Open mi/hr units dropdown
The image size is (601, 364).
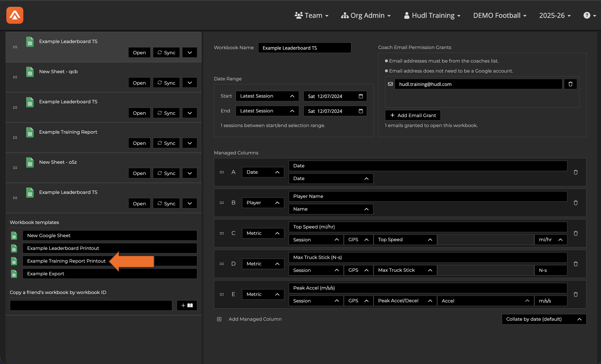coord(550,240)
